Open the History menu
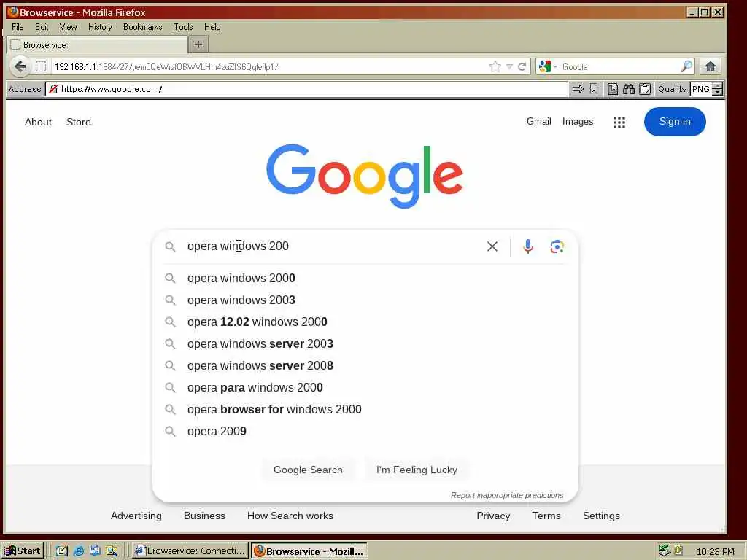The image size is (747, 560). [100, 27]
